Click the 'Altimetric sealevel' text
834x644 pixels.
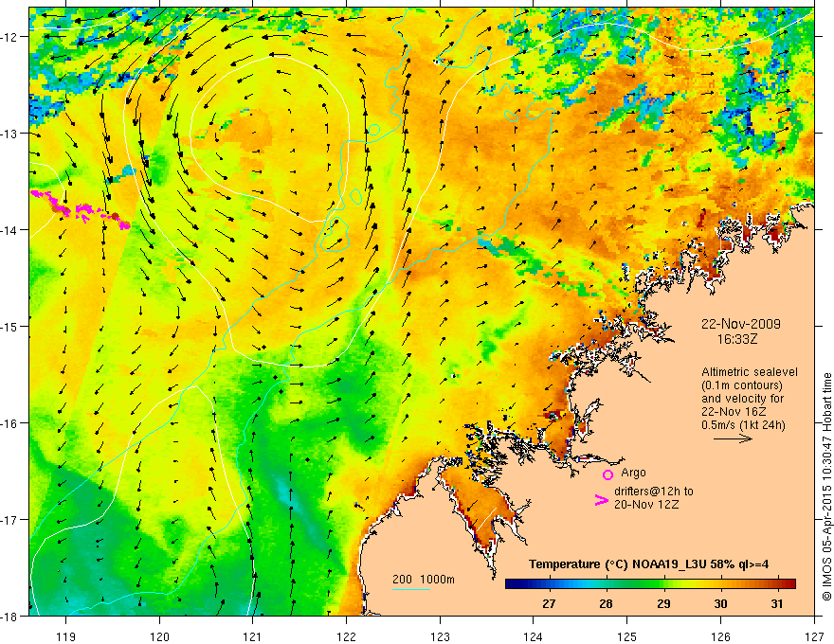pos(750,372)
